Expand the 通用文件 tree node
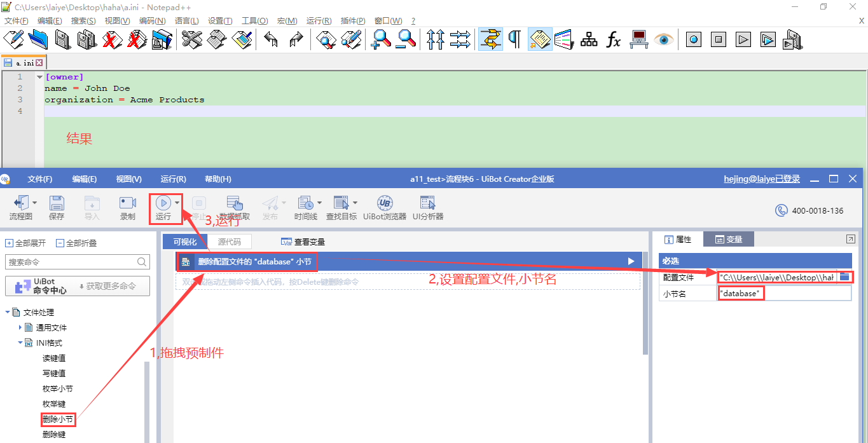Image resolution: width=868 pixels, height=443 pixels. 20,328
